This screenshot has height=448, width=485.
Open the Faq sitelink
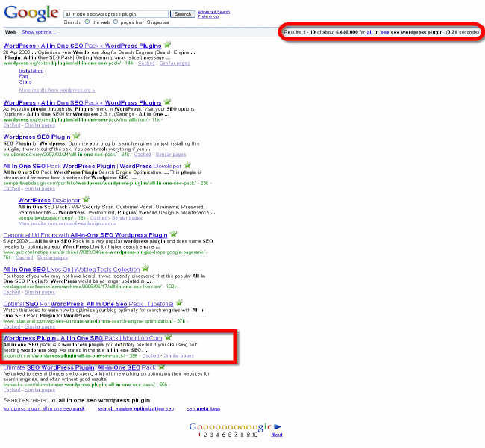tap(24, 76)
